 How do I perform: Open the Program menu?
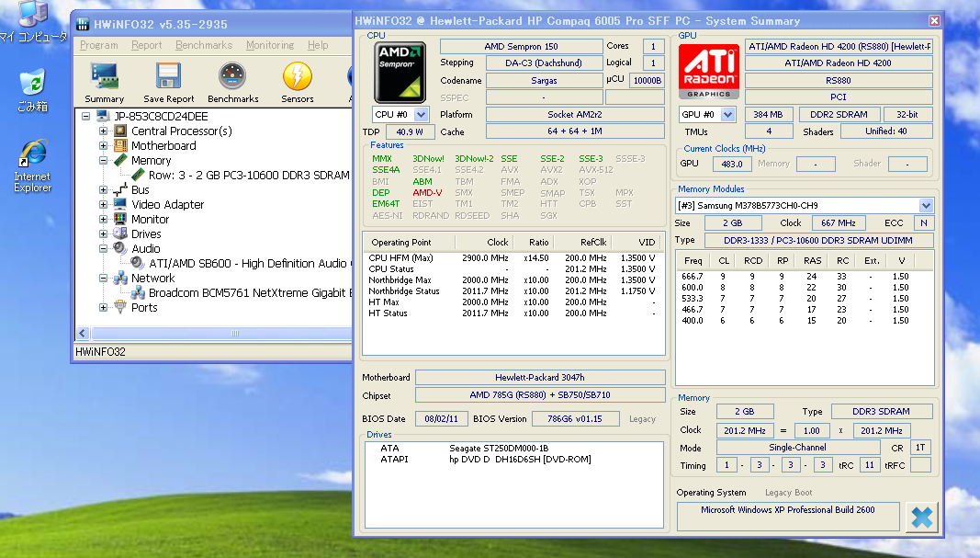99,44
